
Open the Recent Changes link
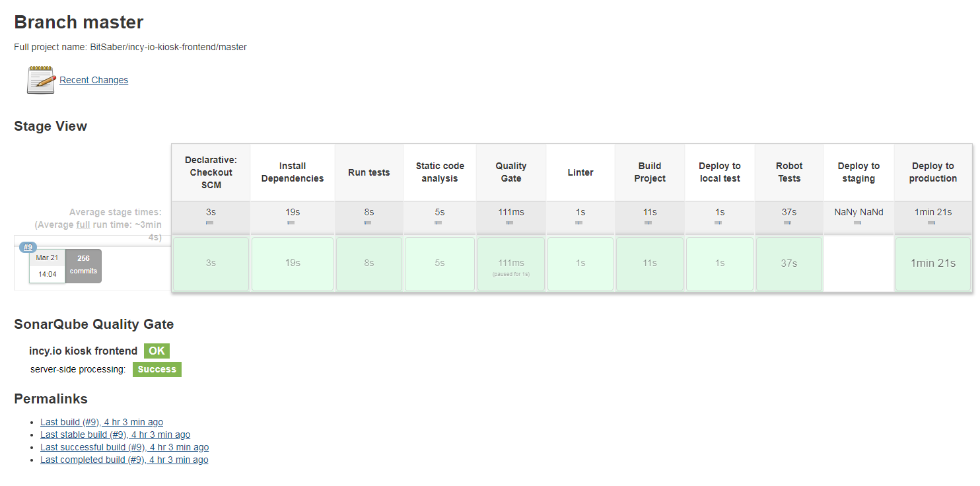tap(94, 80)
